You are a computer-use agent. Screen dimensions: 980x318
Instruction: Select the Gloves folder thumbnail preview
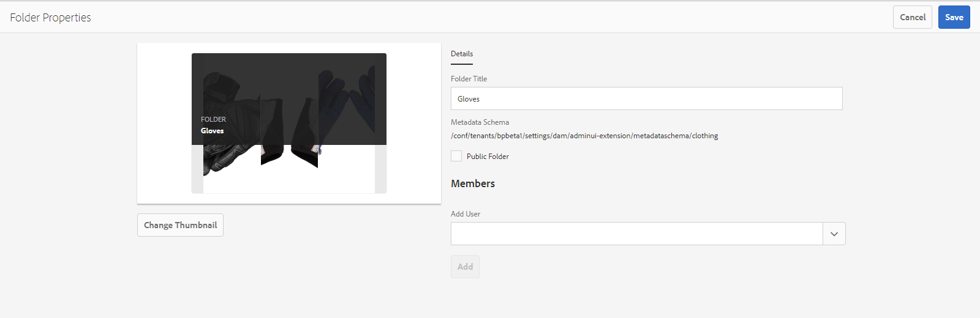click(289, 123)
